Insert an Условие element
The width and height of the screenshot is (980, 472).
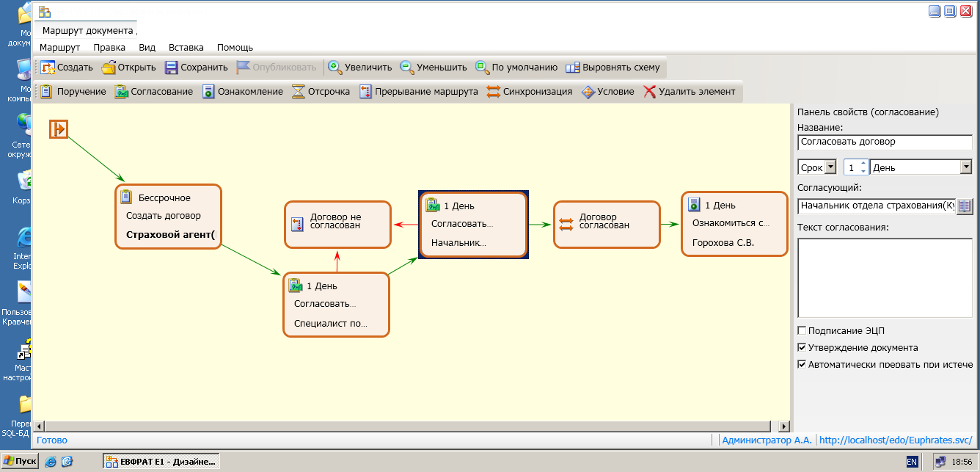click(608, 92)
